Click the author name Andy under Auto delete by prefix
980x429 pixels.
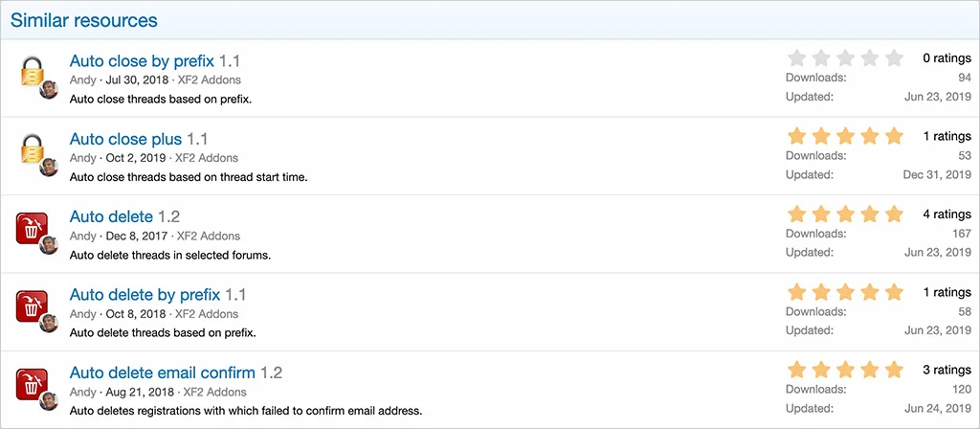(x=83, y=314)
